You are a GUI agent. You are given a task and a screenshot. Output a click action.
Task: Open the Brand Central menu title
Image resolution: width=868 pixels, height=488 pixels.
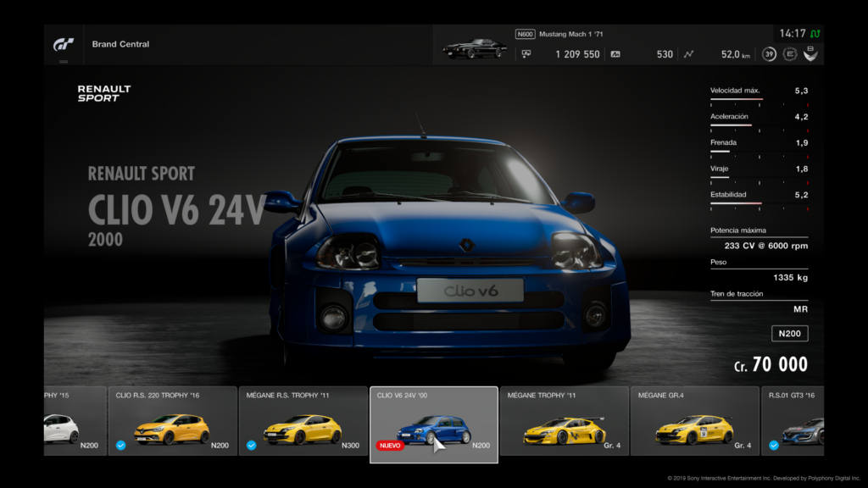pyautogui.click(x=120, y=44)
